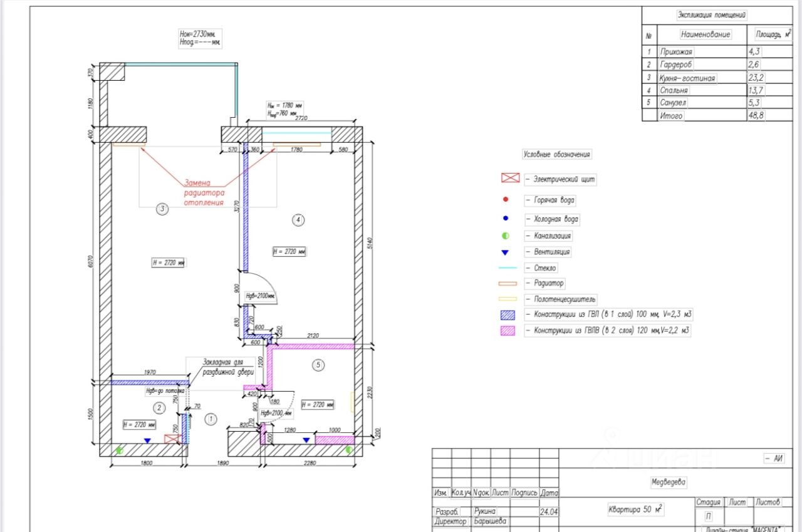Click room number marker 5 on the plan
This screenshot has height=532, width=802.
pyautogui.click(x=318, y=364)
